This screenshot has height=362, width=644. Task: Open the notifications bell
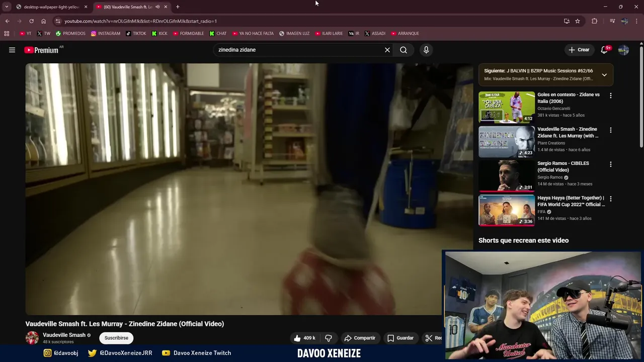pyautogui.click(x=605, y=50)
